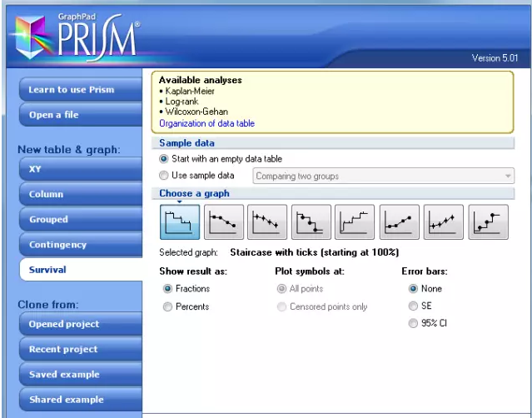Select the descending staircase with dots graph

coord(312,223)
